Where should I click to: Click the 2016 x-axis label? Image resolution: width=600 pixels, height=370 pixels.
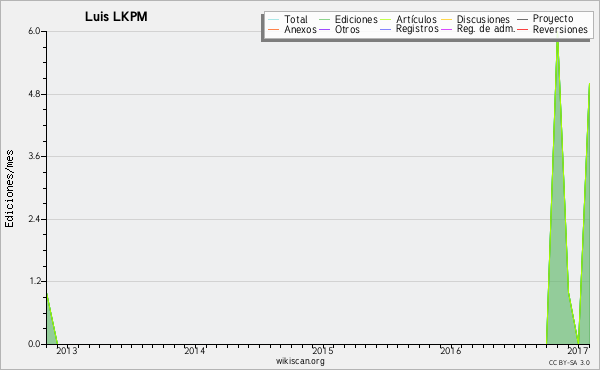point(450,351)
